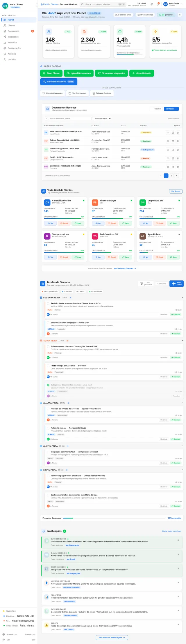Go to documents page 2
Screen dimensions: 186x644
(171, 176)
